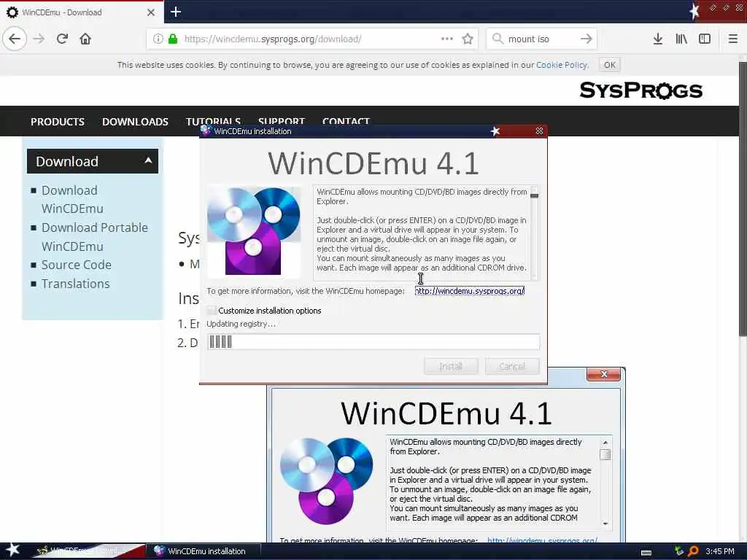Toggle Customize installation options checkbox
The height and width of the screenshot is (560, 747).
pos(212,311)
